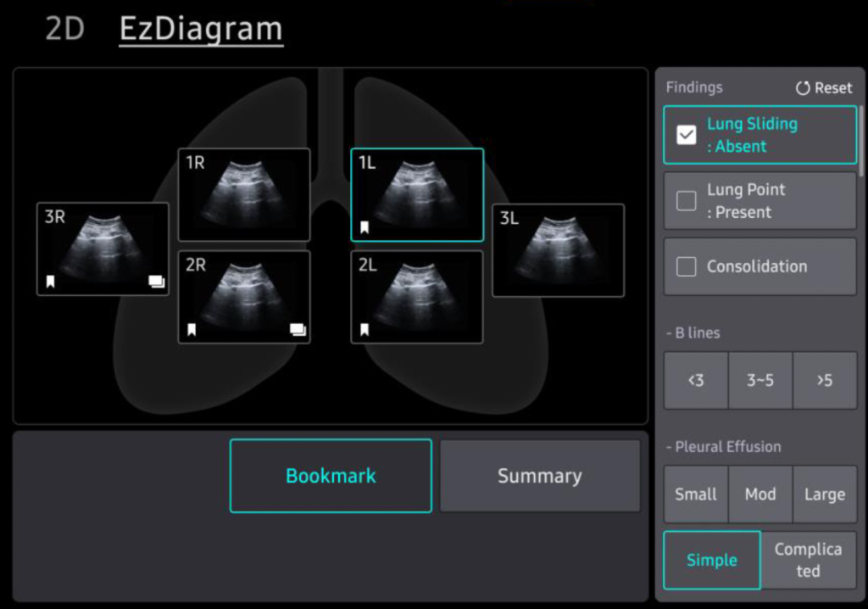Select B lines less than 3
The width and height of the screenshot is (868, 609).
pyautogui.click(x=696, y=380)
